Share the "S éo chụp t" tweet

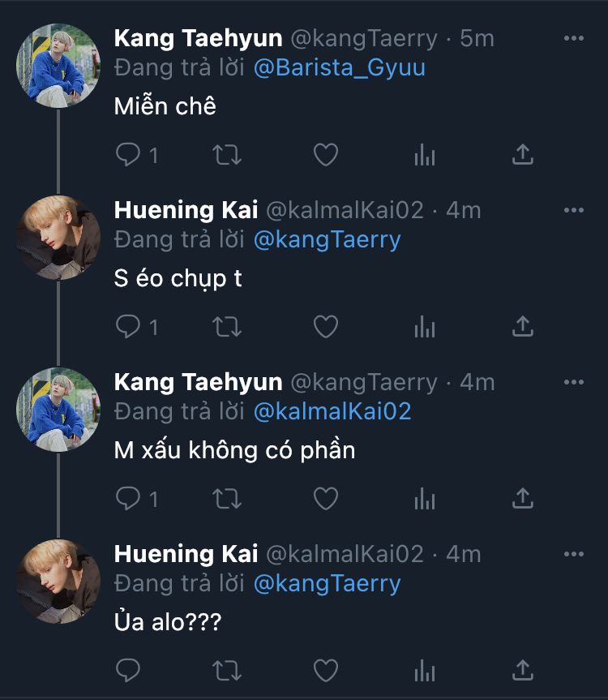coord(524,327)
